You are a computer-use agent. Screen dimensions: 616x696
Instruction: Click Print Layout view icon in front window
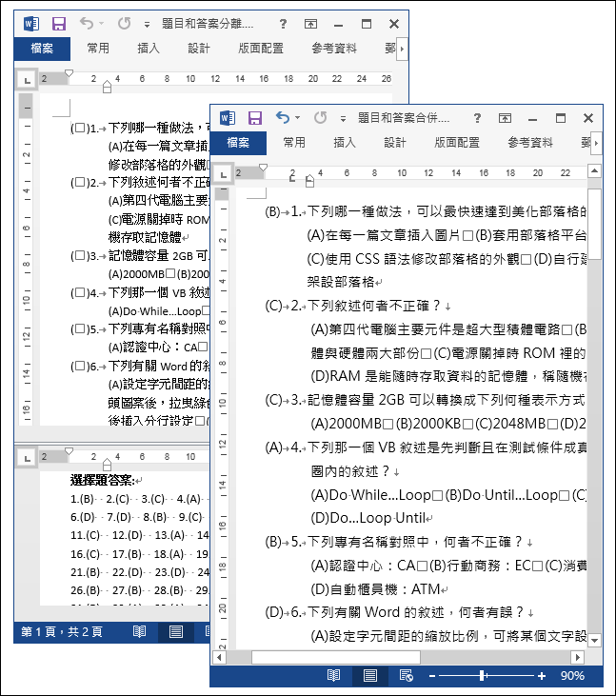(x=370, y=676)
